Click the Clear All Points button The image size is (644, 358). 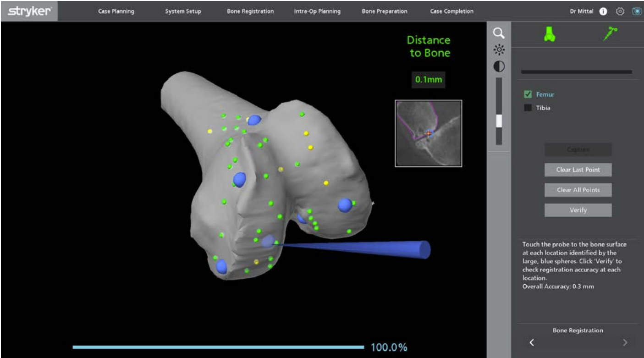pyautogui.click(x=578, y=190)
